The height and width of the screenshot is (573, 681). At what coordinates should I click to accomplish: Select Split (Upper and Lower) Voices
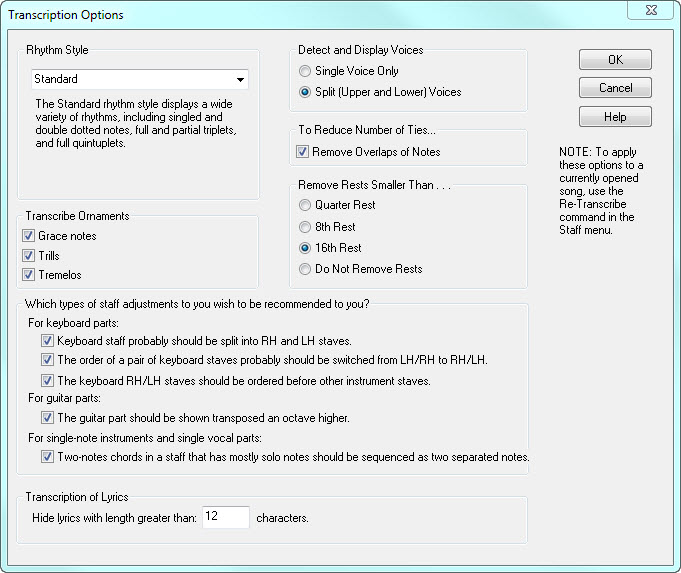pos(306,92)
